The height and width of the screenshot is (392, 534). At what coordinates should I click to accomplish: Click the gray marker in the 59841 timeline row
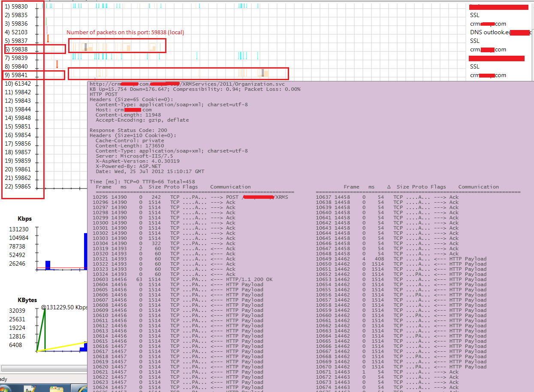coord(263,73)
